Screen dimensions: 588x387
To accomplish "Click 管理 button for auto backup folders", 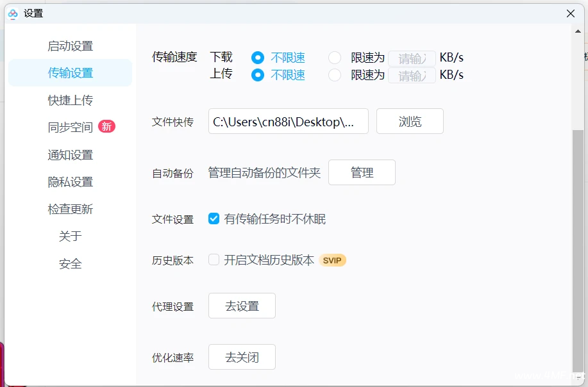I will tap(362, 173).
